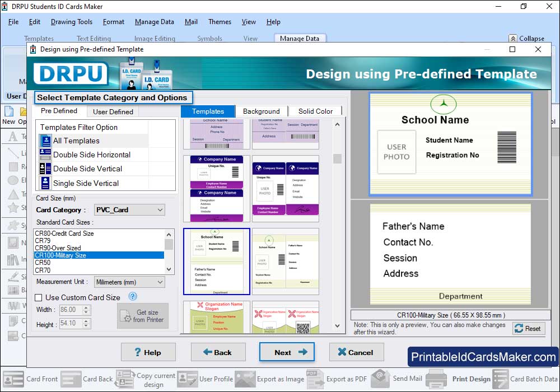Click the Reset preview button

point(529,329)
